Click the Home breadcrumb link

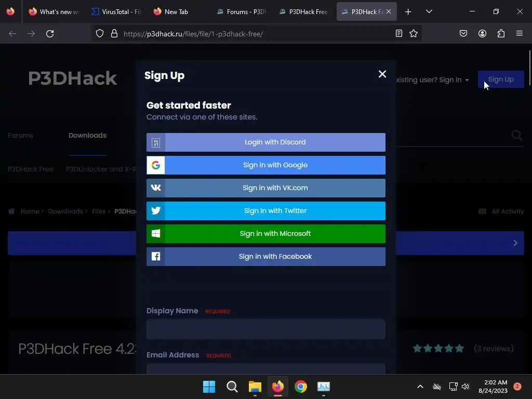(x=30, y=211)
